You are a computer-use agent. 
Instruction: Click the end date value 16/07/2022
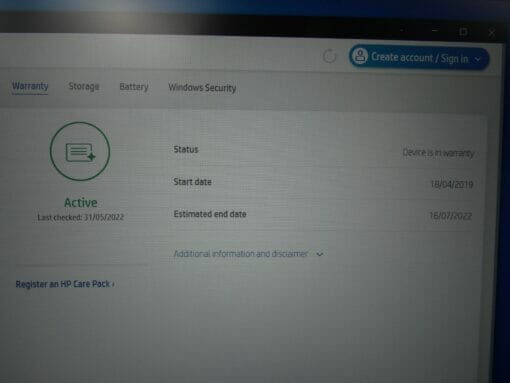450,216
